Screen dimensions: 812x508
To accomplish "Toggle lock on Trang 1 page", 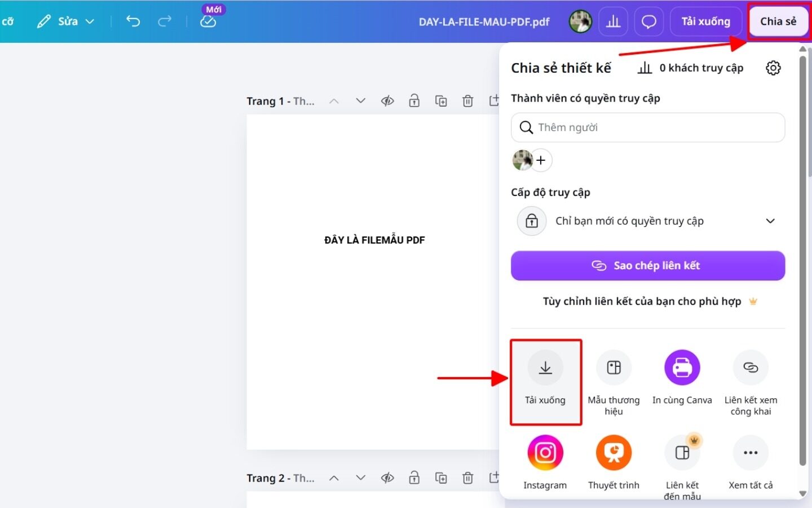I will 414,101.
